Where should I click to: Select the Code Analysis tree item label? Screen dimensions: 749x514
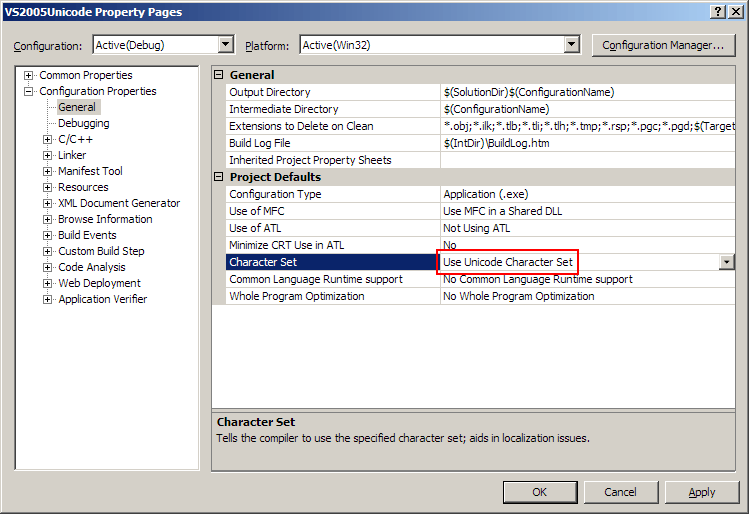click(x=92, y=267)
